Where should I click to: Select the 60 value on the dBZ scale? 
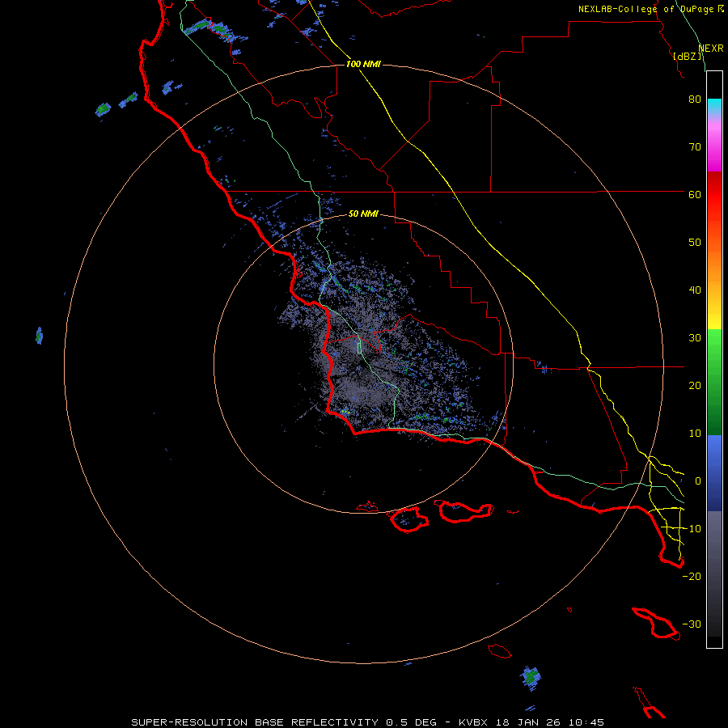695,195
